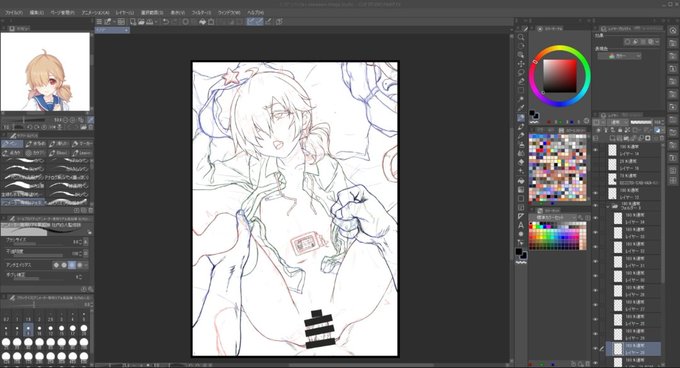680x368 pixels.
Task: Open the standard color set dropdown
Action: [x=557, y=218]
